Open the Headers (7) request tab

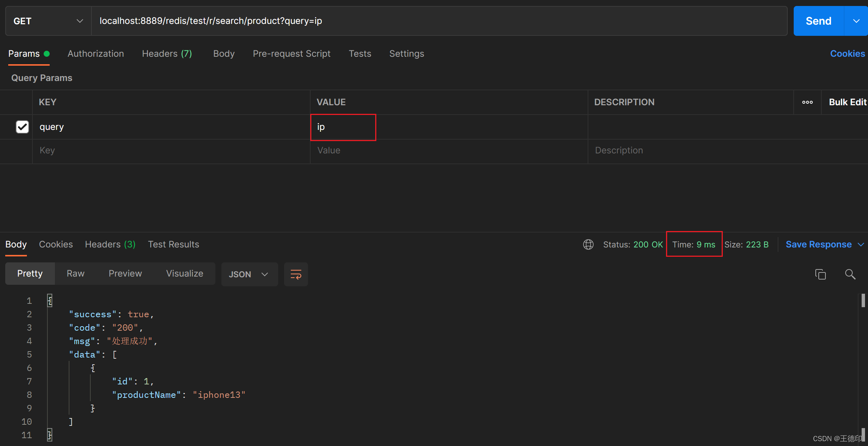(167, 54)
